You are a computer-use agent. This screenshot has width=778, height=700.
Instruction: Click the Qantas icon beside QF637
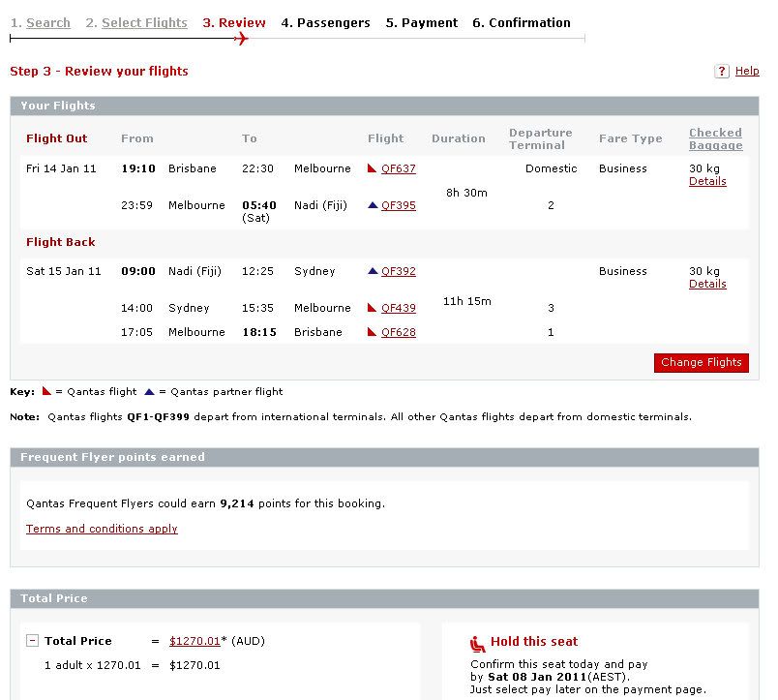(x=372, y=168)
